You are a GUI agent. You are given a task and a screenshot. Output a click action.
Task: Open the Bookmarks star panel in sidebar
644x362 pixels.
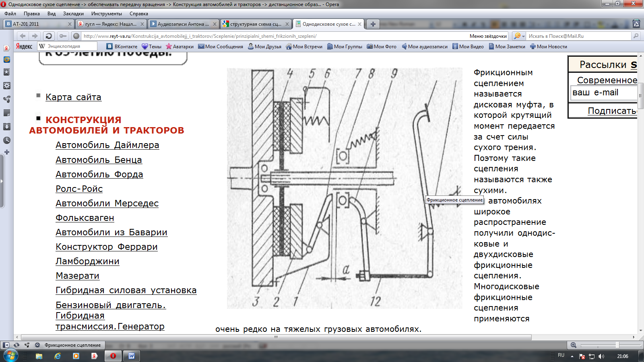point(6,72)
